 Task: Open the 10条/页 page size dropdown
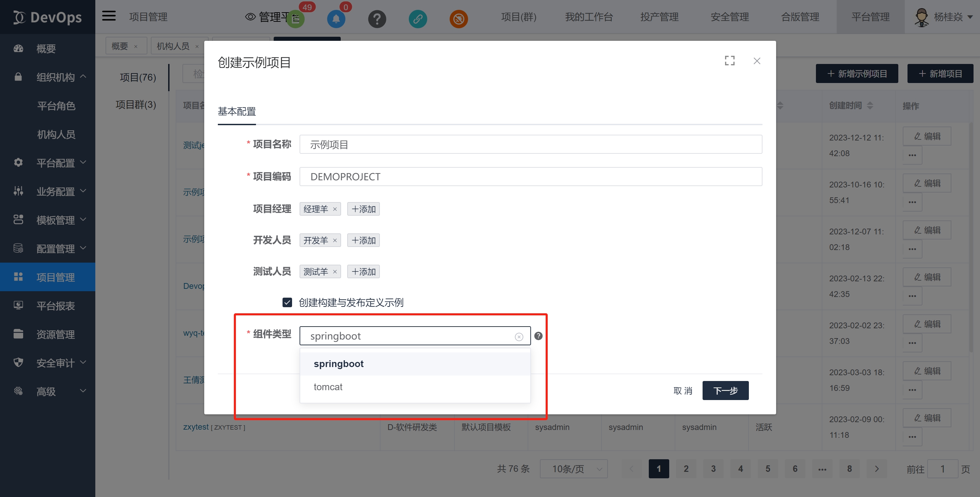(573, 469)
